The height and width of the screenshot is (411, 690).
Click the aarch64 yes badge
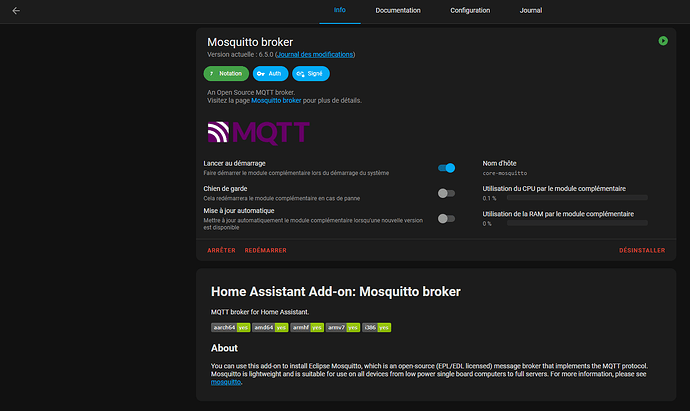point(231,327)
